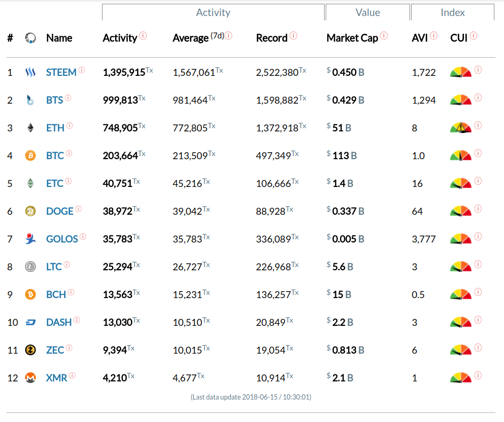Sort table by Name column header
This screenshot has width=504, height=422.
click(x=59, y=38)
